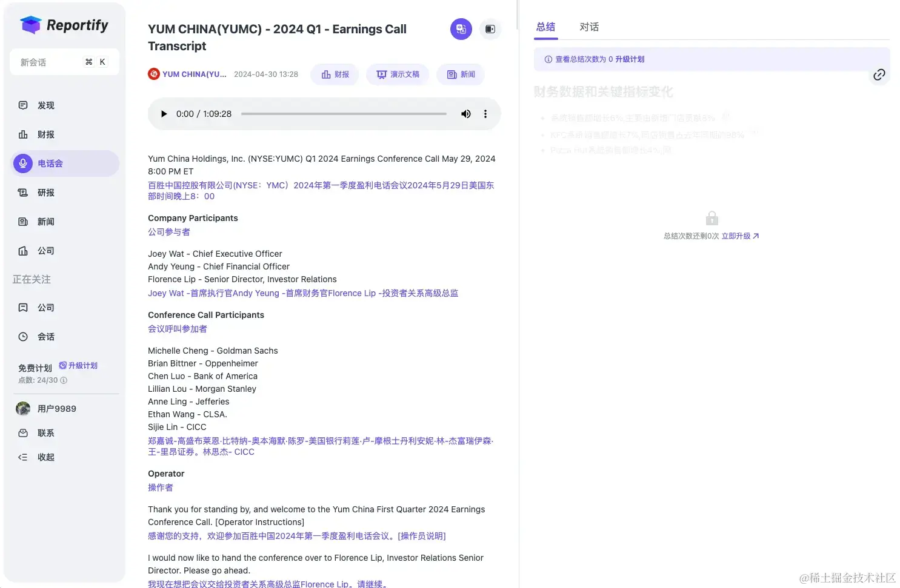Open the 新会话 new chat search field
Image resolution: width=900 pixels, height=588 pixels.
pyautogui.click(x=64, y=62)
